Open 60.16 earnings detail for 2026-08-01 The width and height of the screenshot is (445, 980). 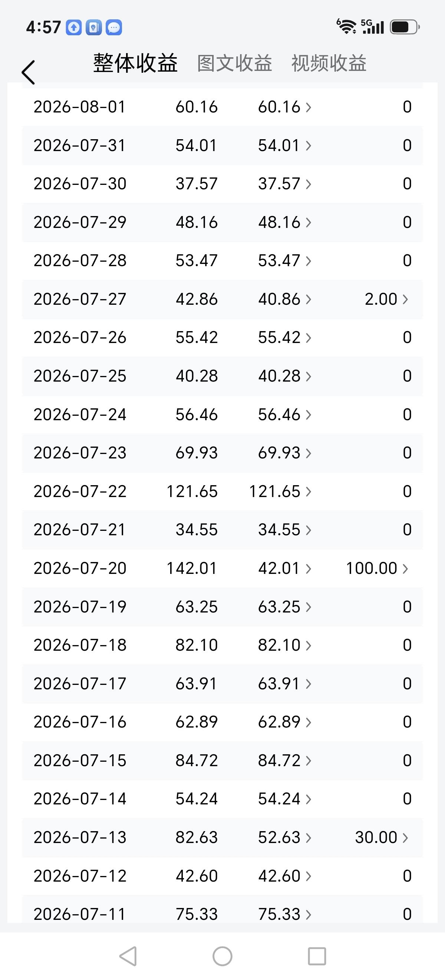coord(285,107)
